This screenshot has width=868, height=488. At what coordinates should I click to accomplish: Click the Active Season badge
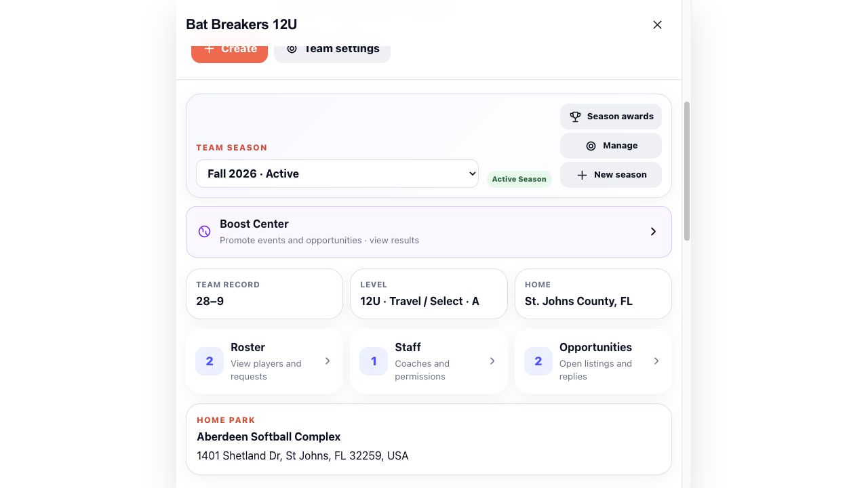(x=519, y=179)
